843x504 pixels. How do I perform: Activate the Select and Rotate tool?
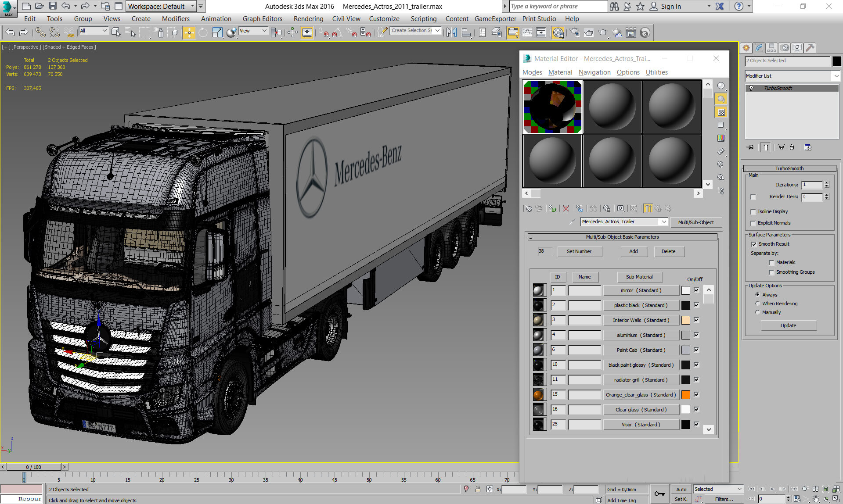click(203, 32)
